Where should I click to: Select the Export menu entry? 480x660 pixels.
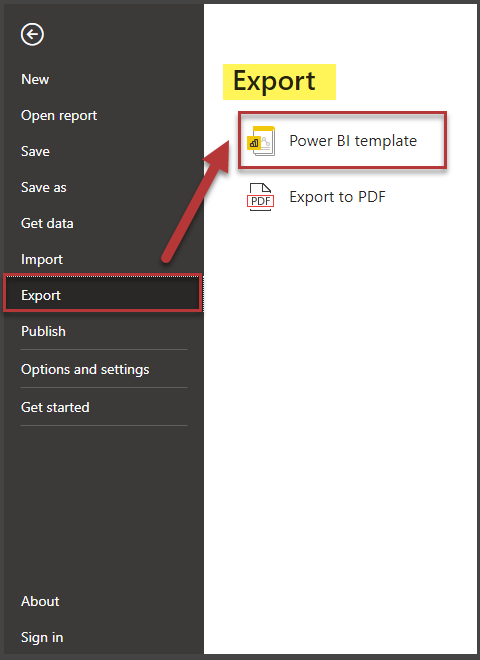[x=103, y=293]
